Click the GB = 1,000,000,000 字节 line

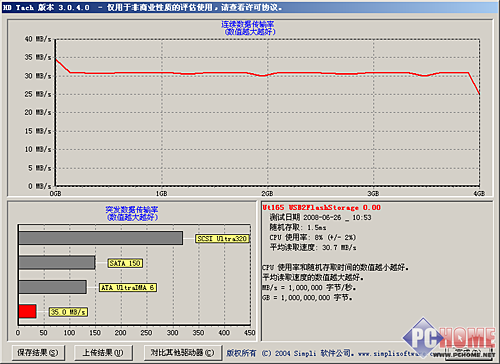307,298
